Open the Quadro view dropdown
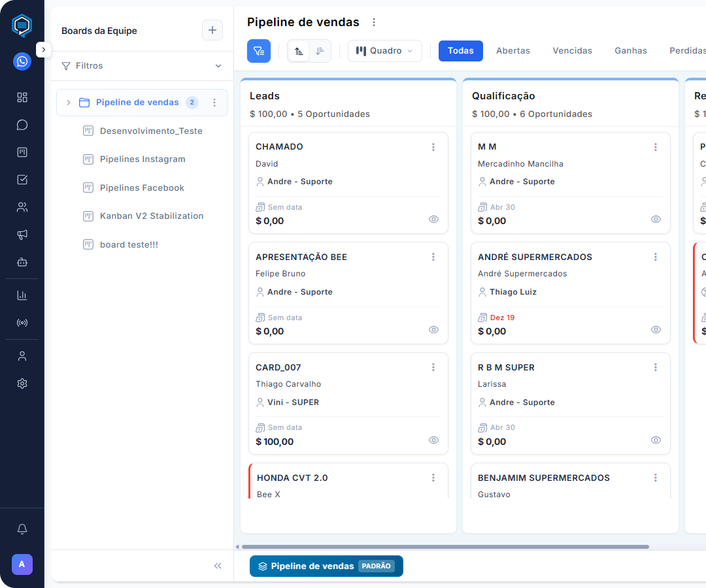 point(384,51)
